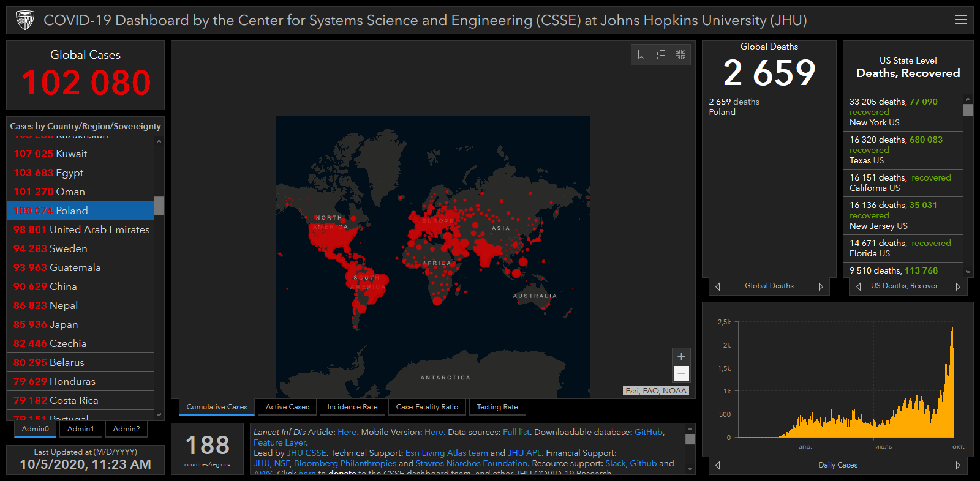Select Guatemala in the country list

tap(80, 267)
